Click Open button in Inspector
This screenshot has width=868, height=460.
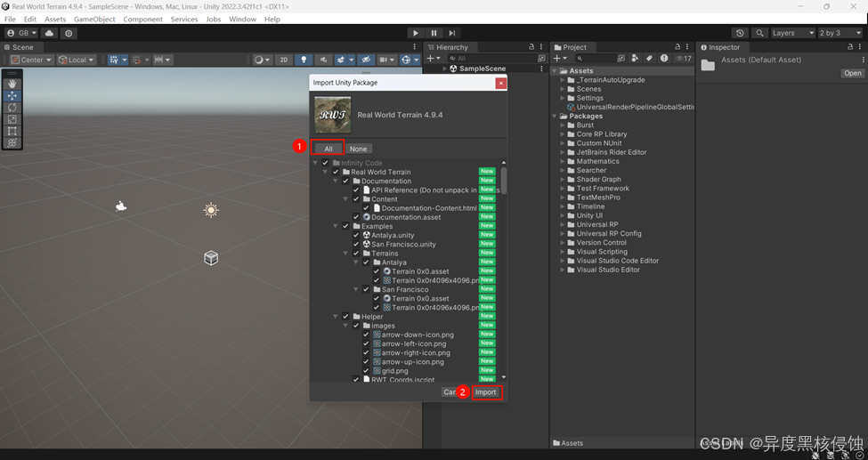pyautogui.click(x=853, y=73)
